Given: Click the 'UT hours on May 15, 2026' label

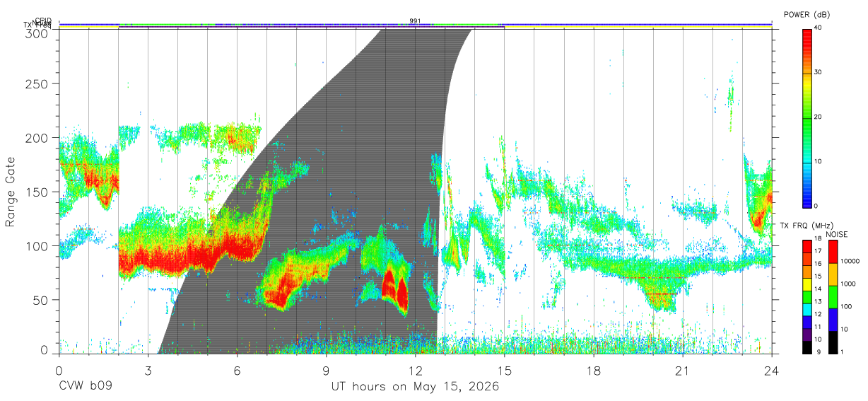Looking at the screenshot, I should point(416,387).
